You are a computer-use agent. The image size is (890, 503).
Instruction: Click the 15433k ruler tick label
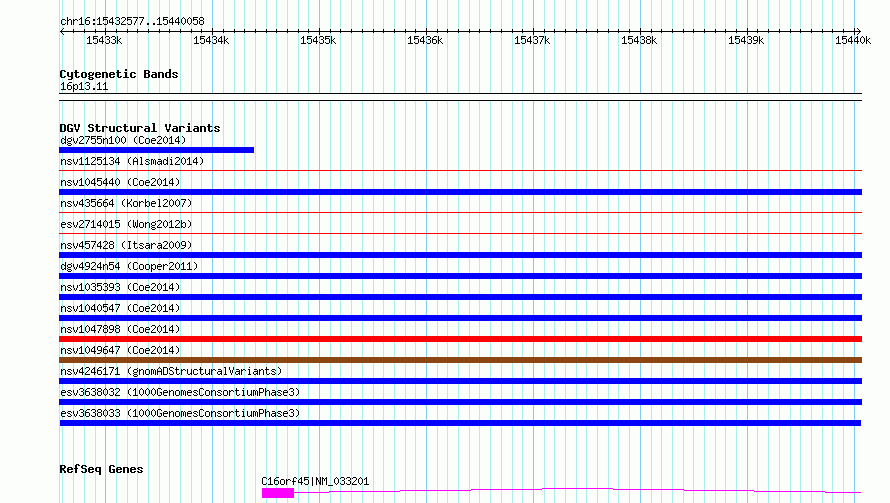pyautogui.click(x=104, y=40)
